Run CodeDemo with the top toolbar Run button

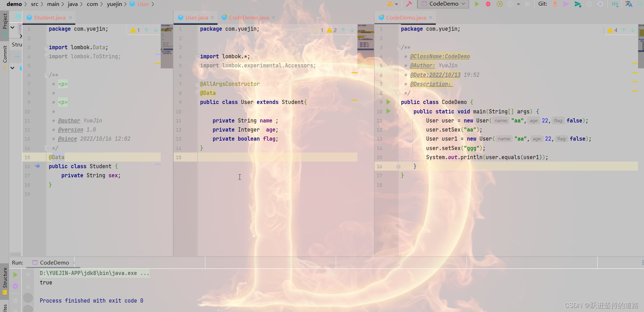(477, 4)
